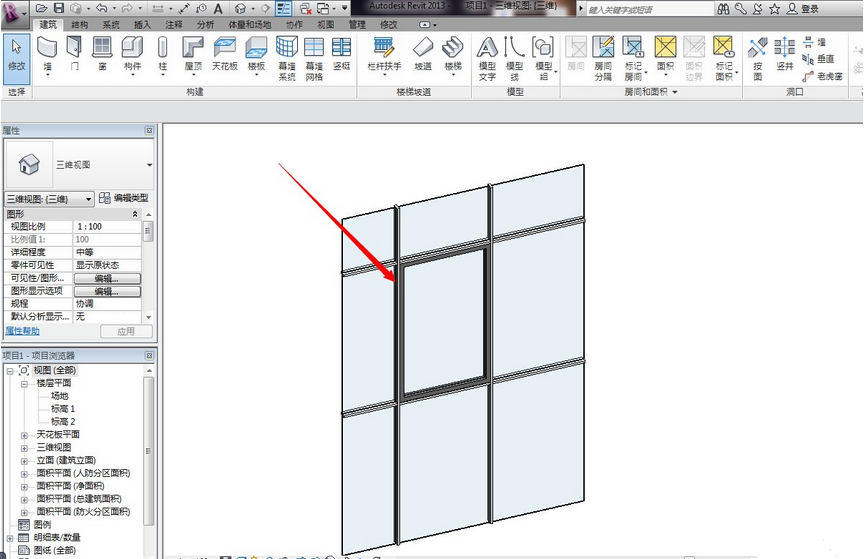867x559 pixels.
Task: Click the 视图比例 value field 1:100
Action: pyautogui.click(x=106, y=227)
